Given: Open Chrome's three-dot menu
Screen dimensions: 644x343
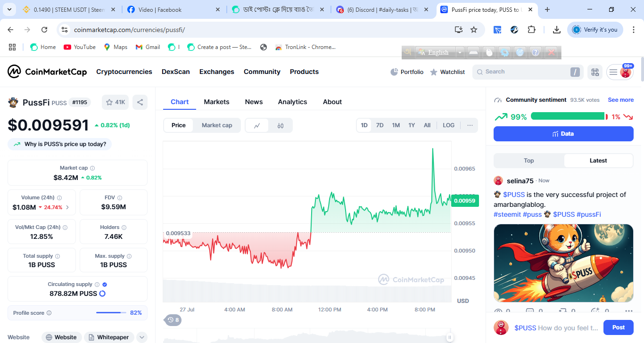Looking at the screenshot, I should tap(633, 30).
